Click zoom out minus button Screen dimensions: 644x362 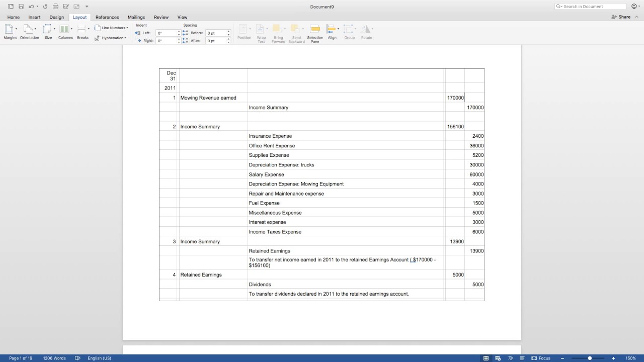562,358
